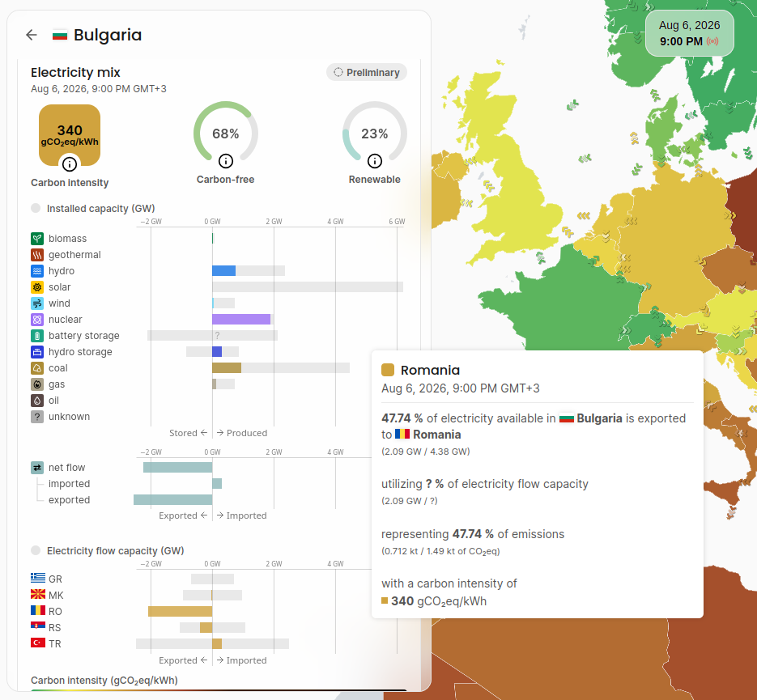
Task: Open the Aug 6, 2026 9:00 PM time selector
Action: coord(690,33)
